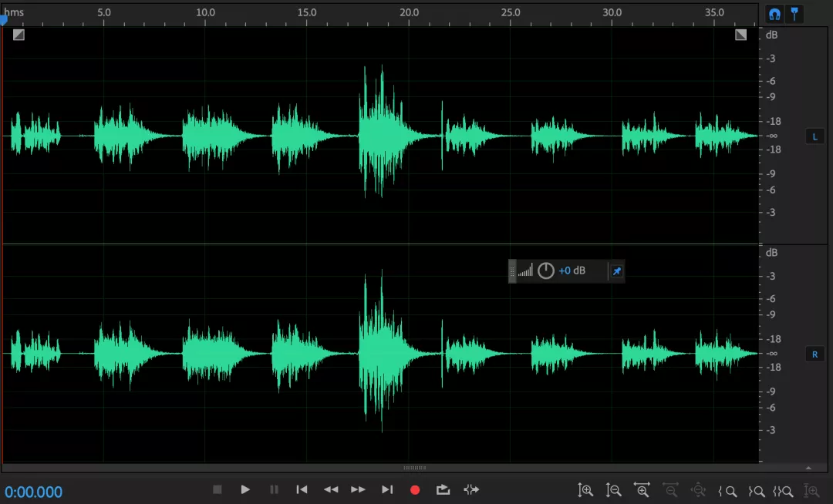Zoom out on amplitude
This screenshot has width=833, height=504.
coord(614,491)
